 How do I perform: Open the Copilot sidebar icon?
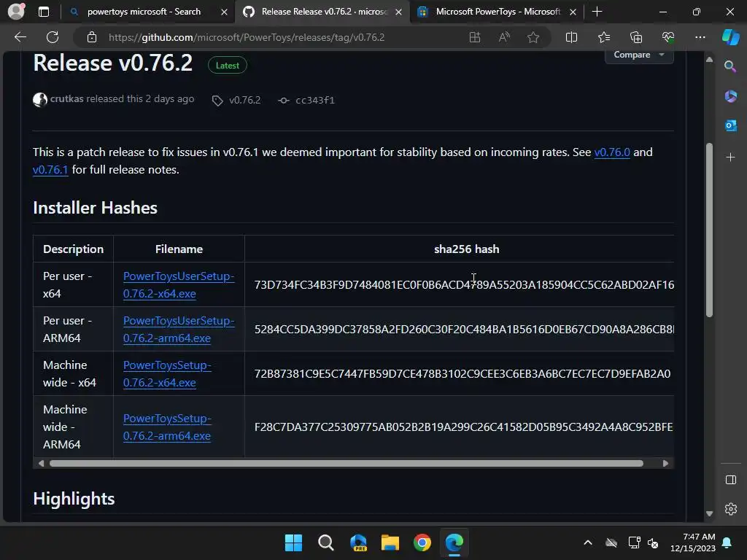(730, 37)
